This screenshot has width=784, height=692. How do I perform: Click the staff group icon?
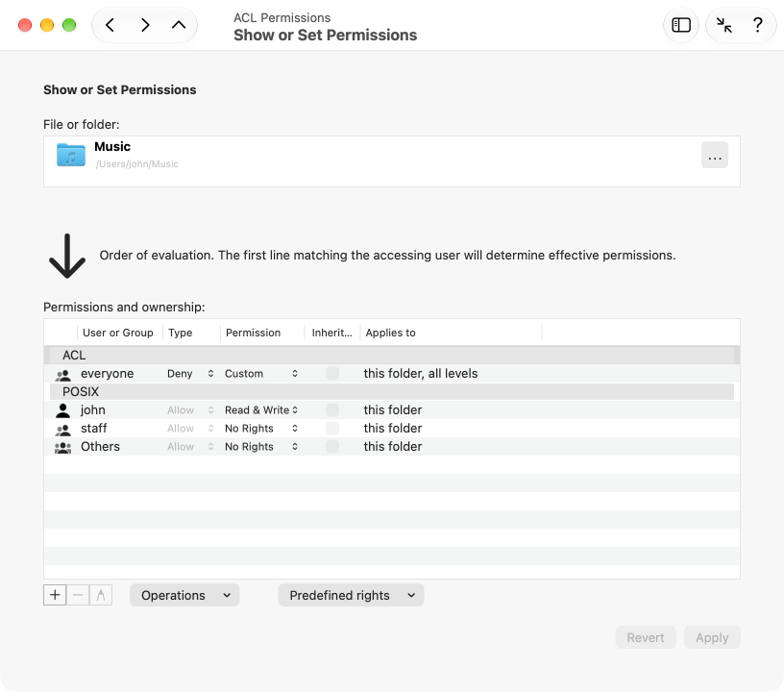63,429
